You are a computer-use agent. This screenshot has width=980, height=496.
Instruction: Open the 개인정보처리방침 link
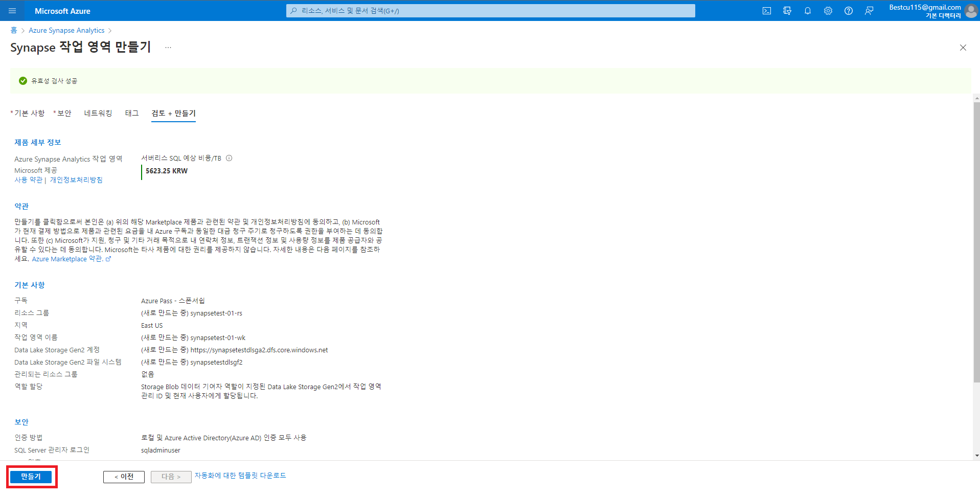[x=76, y=180]
